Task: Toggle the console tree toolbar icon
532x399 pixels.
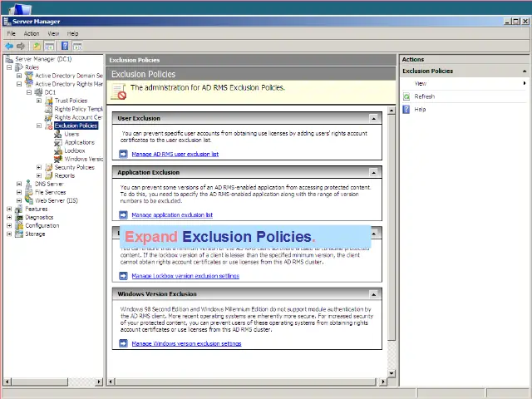Action: (x=50, y=46)
